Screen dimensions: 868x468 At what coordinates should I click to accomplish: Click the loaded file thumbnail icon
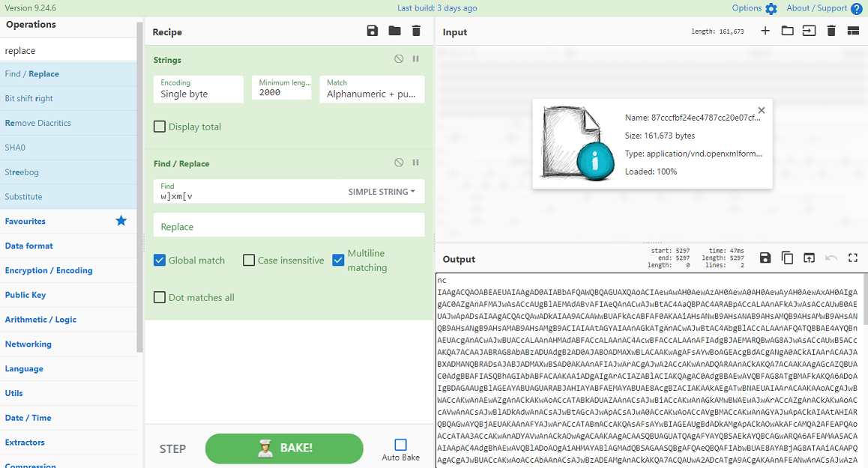click(x=578, y=143)
